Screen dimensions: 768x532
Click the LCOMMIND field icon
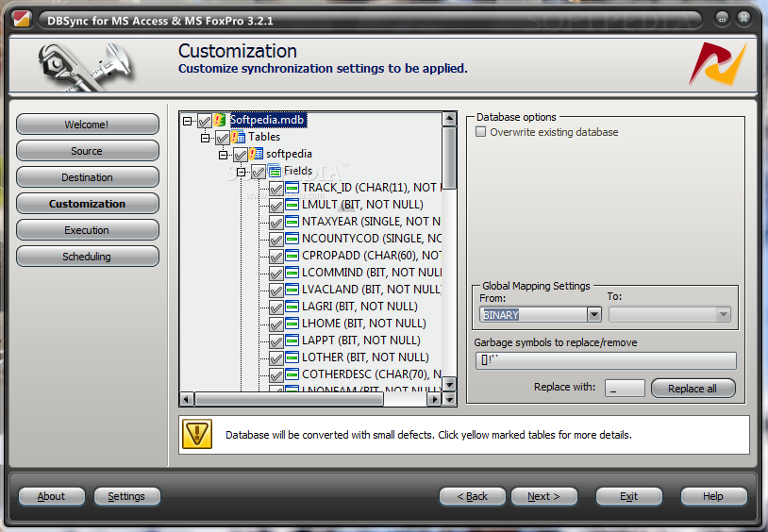point(292,273)
